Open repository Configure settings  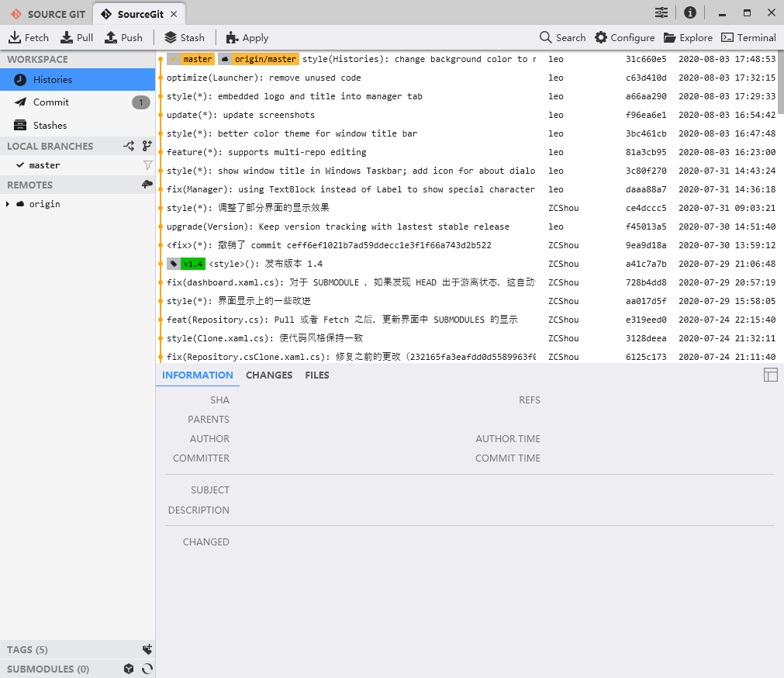(624, 37)
